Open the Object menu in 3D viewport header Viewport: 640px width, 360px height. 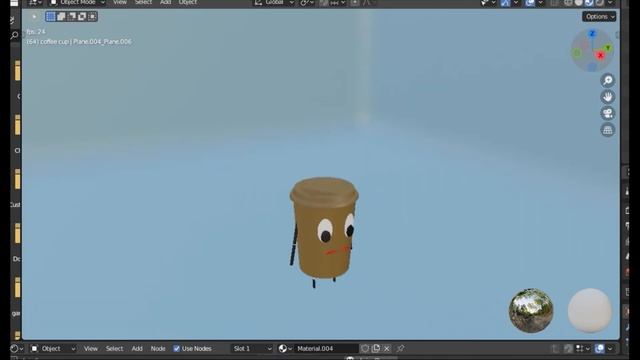click(x=188, y=2)
